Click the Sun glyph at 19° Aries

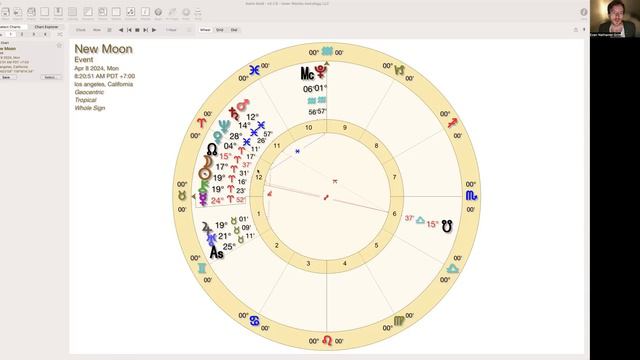[x=205, y=174]
